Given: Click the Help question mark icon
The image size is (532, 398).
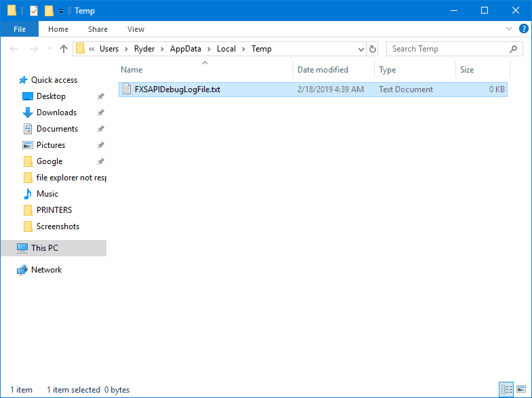Looking at the screenshot, I should (523, 29).
